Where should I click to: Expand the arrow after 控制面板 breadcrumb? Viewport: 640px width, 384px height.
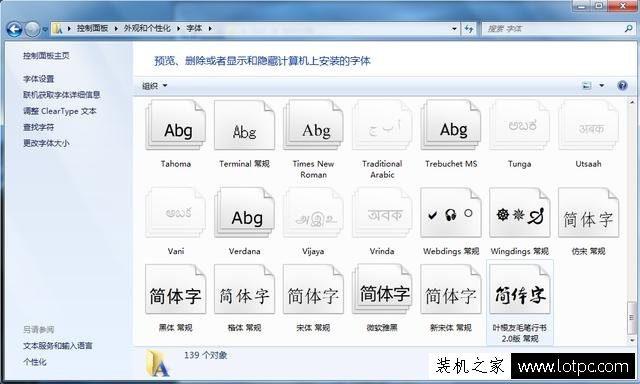116,29
